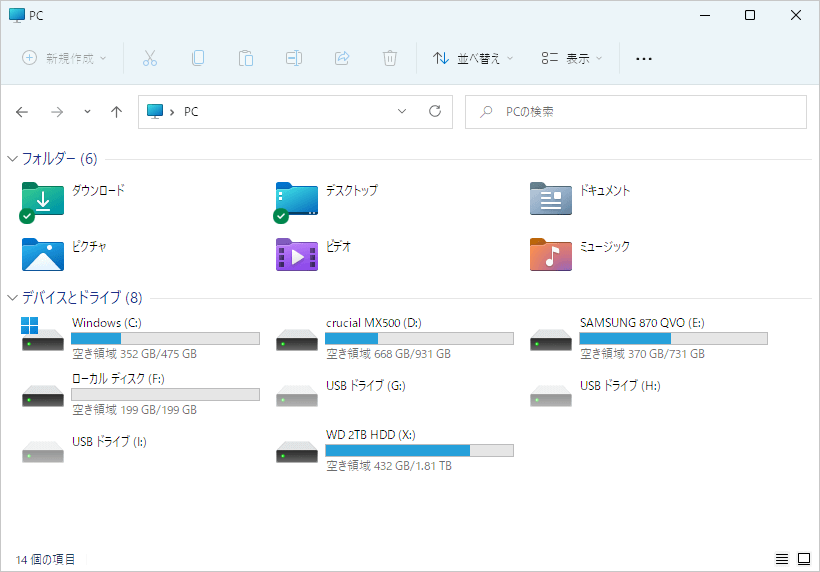Click the USB ドライブ (H:) label

click(620, 386)
